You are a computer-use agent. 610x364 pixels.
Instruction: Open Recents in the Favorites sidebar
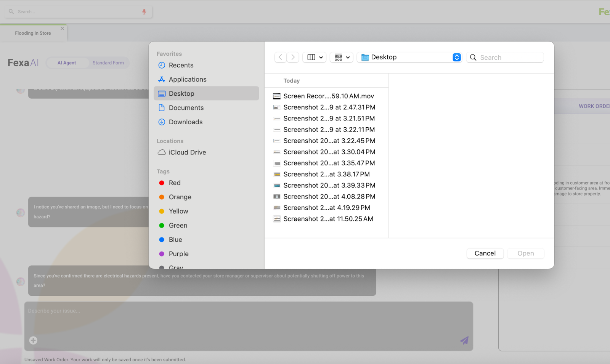[181, 65]
